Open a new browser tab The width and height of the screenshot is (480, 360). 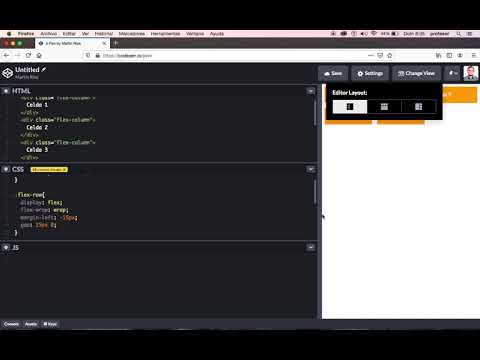pos(116,43)
